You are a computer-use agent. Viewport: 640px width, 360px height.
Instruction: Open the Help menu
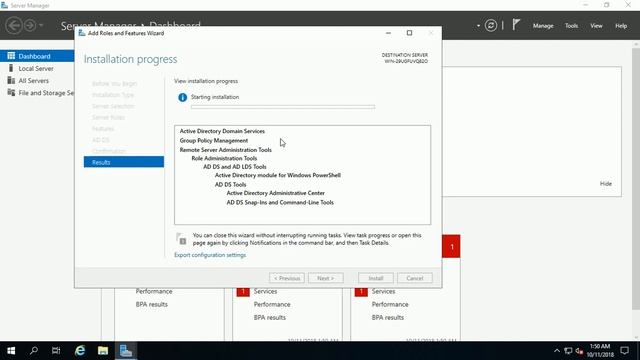coord(621,26)
